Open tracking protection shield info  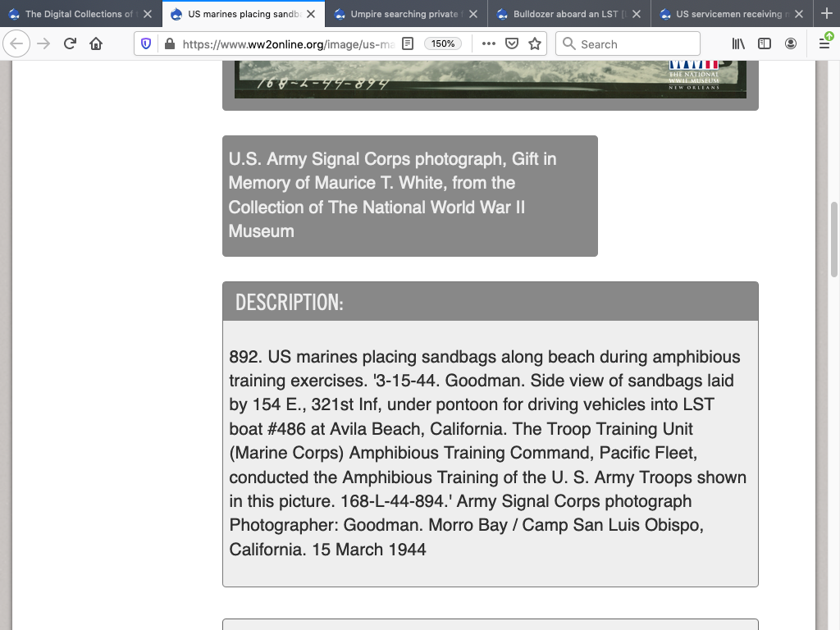click(147, 43)
